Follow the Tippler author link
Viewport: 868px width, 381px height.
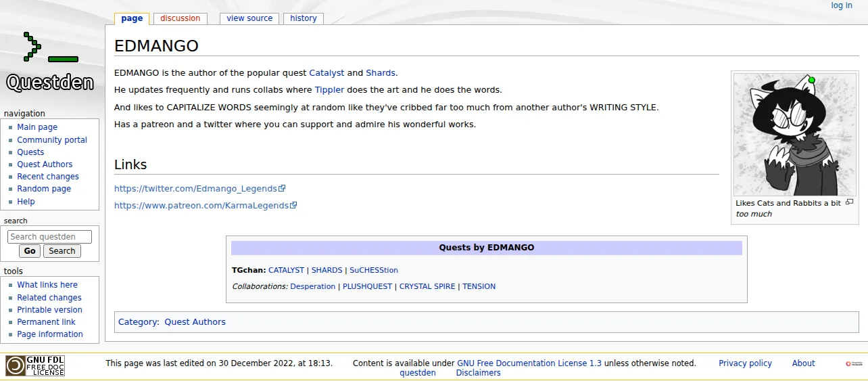click(329, 89)
